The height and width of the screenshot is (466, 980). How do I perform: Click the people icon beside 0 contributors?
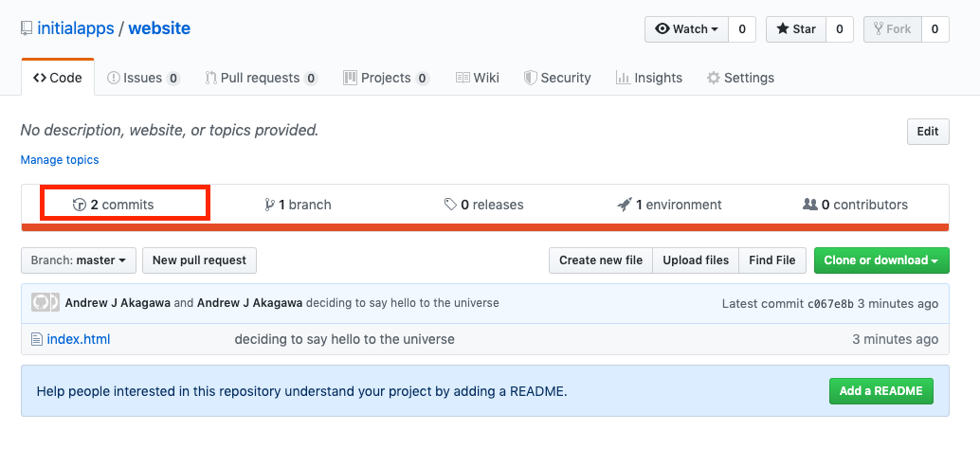(x=810, y=205)
